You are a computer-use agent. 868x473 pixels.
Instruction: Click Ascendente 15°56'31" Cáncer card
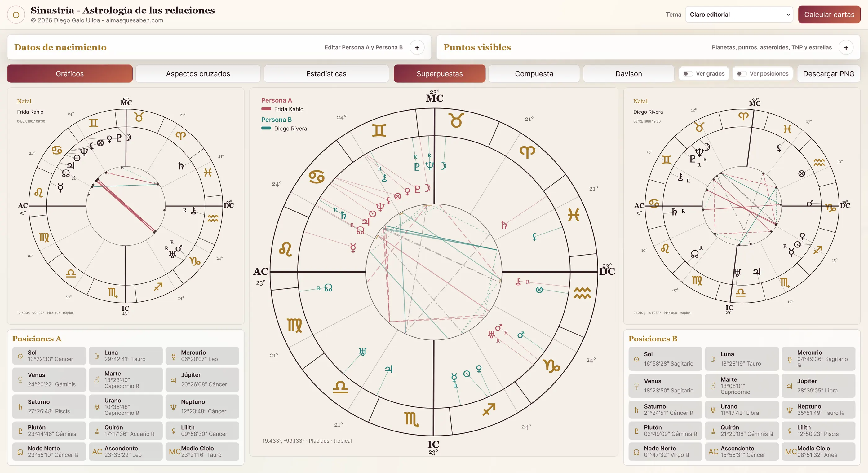742,451
